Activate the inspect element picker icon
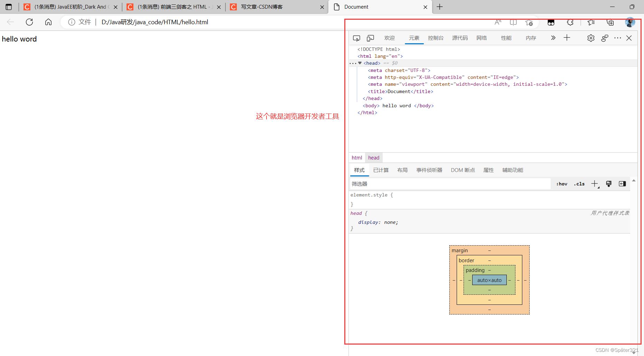Viewport: 644px width, 356px height. (356, 38)
